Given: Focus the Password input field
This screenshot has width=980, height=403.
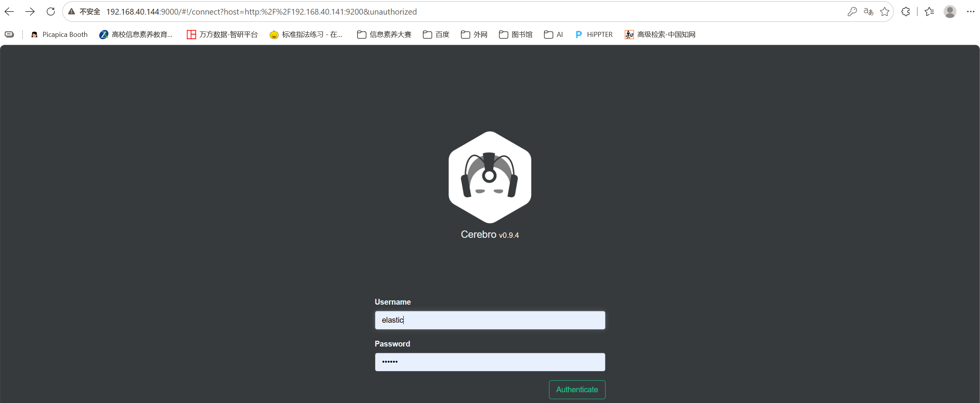Looking at the screenshot, I should tap(490, 362).
